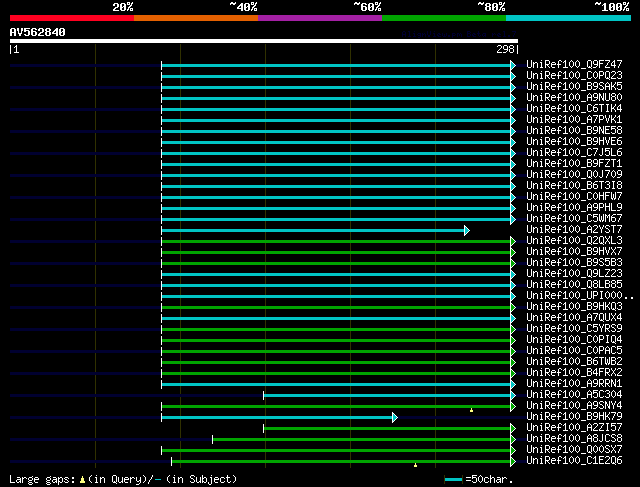Click the green alignment bar for UniRef100_A2ZI57
This screenshot has height=487, width=640.
click(389, 428)
